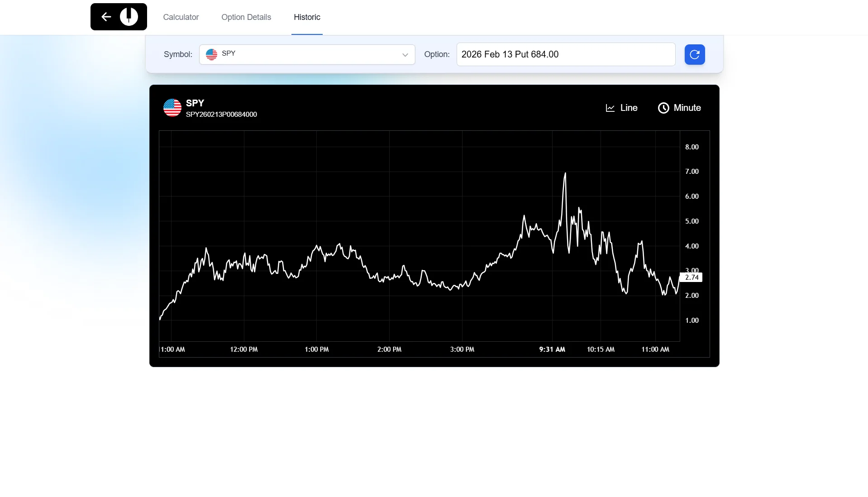Screen dimensions: 868x497
Task: Click the SPY260213P00684000 contract code
Action: (x=221, y=115)
